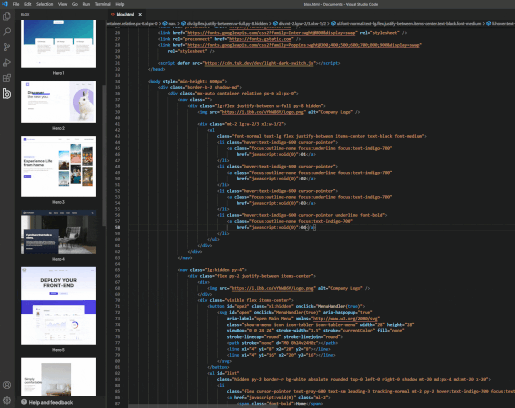The width and height of the screenshot is (515, 408).
Task: Open the logo.png link on line 39
Action: [x=263, y=112]
